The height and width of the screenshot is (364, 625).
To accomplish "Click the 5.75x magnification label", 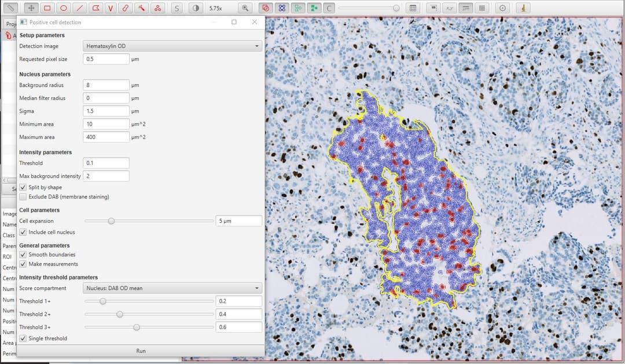I will tap(216, 8).
